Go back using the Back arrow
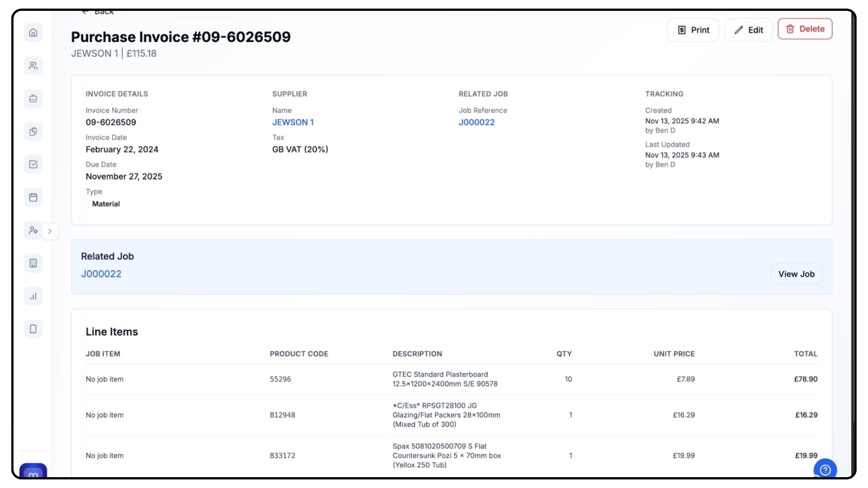The height and width of the screenshot is (488, 868). click(x=98, y=12)
